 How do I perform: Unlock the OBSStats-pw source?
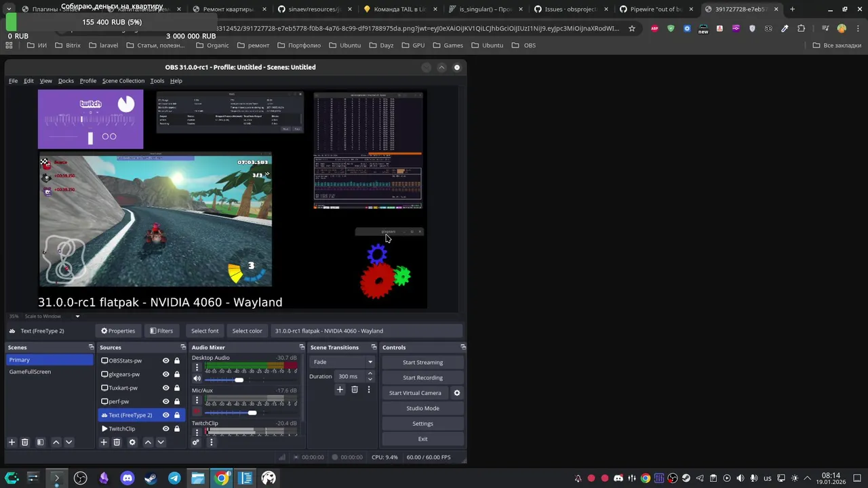177,361
